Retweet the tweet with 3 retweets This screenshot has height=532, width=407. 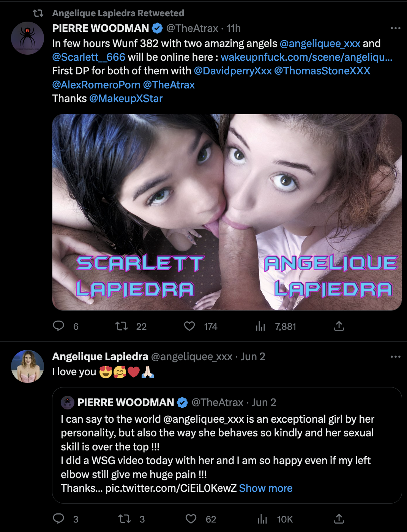pos(125,519)
